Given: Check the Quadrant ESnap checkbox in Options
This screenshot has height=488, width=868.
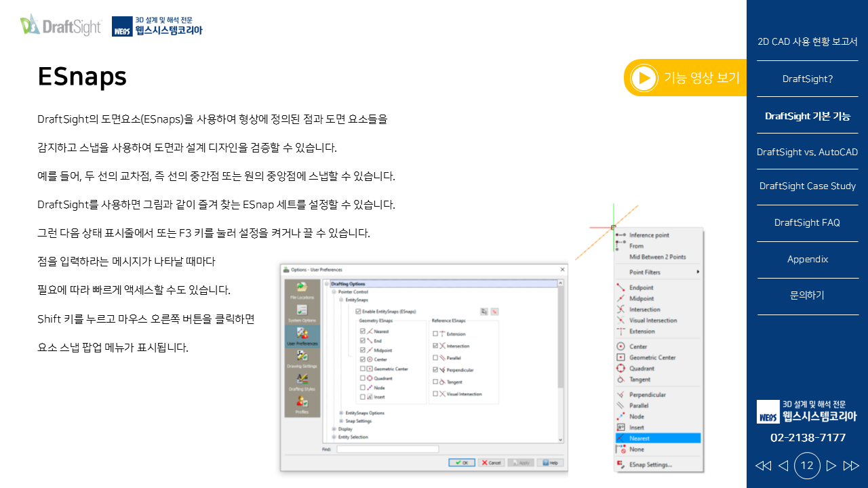Looking at the screenshot, I should (363, 378).
